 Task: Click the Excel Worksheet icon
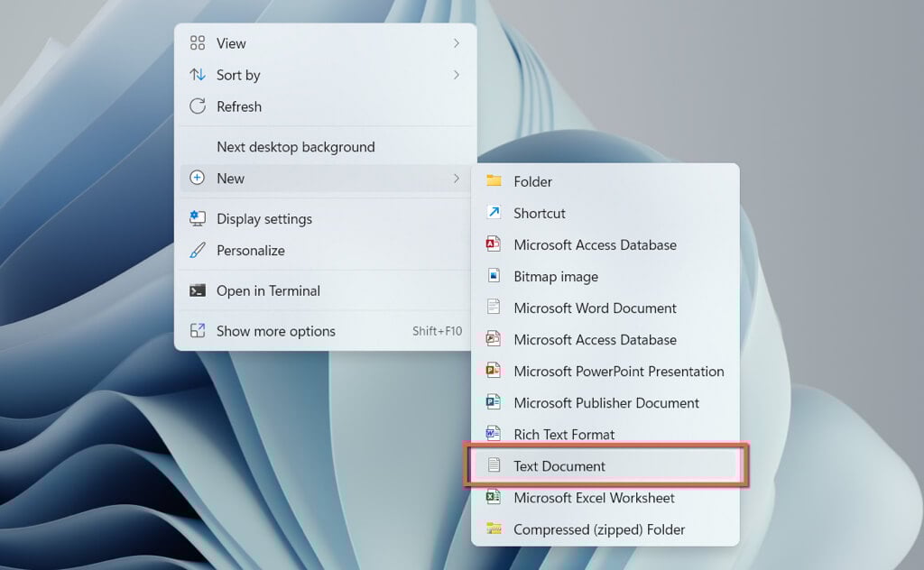point(494,497)
